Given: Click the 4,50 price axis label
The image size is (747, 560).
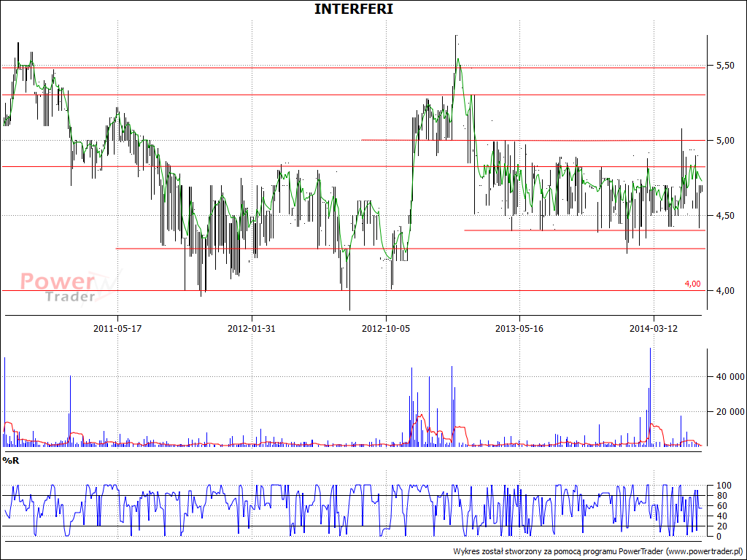Looking at the screenshot, I should (x=725, y=216).
